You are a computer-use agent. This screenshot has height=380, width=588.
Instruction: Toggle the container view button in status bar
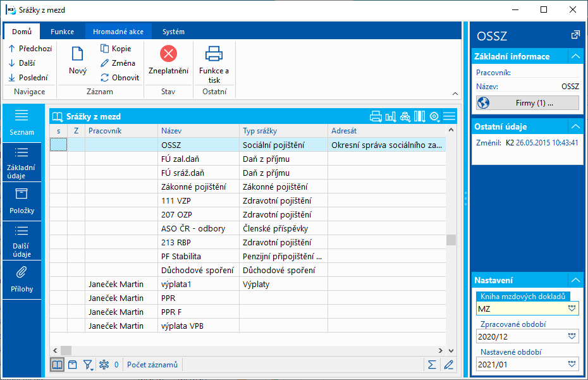tap(72, 365)
